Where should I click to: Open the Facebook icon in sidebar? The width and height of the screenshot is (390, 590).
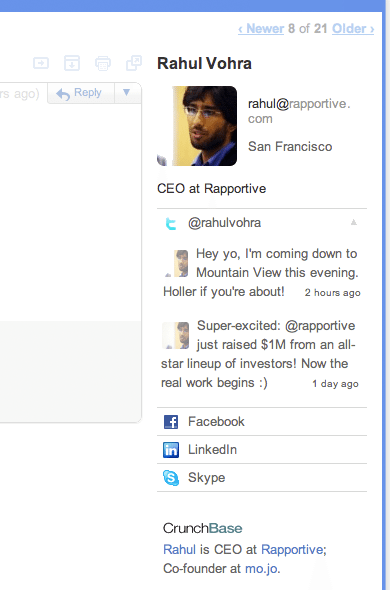tap(171, 422)
